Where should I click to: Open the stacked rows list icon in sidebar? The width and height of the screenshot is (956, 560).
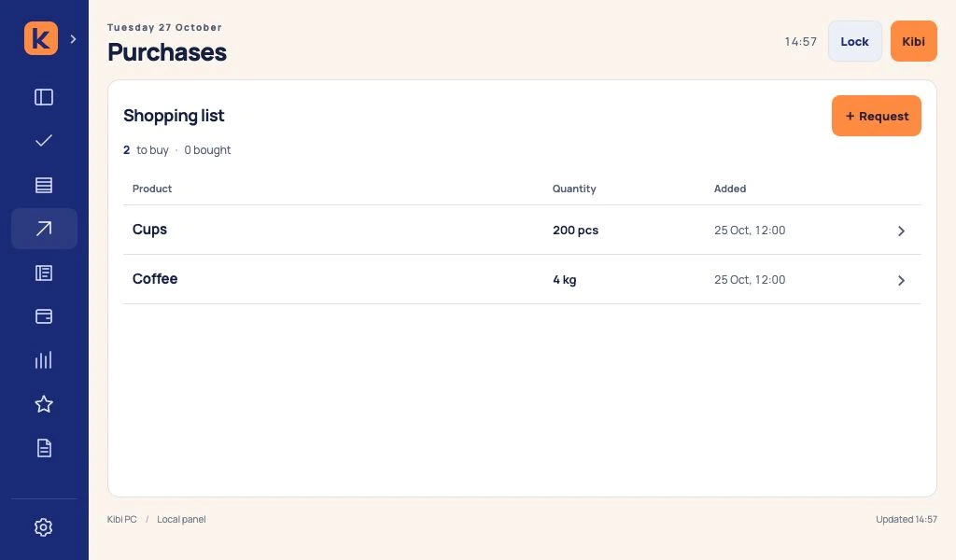click(x=44, y=185)
